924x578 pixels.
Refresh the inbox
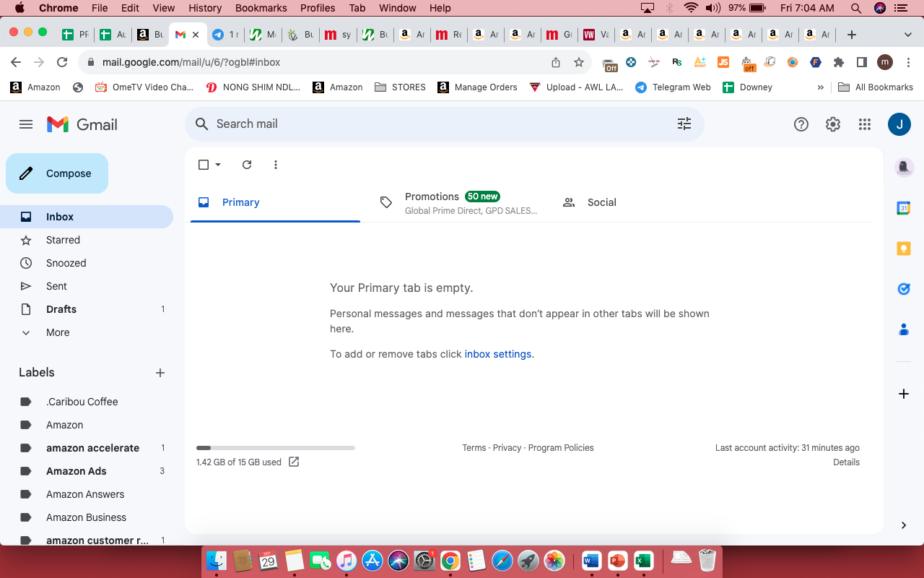[247, 165]
